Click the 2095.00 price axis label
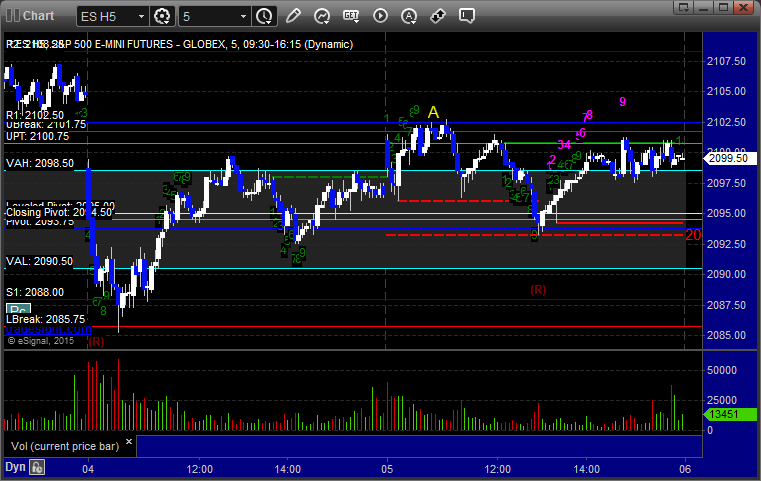 coord(727,213)
